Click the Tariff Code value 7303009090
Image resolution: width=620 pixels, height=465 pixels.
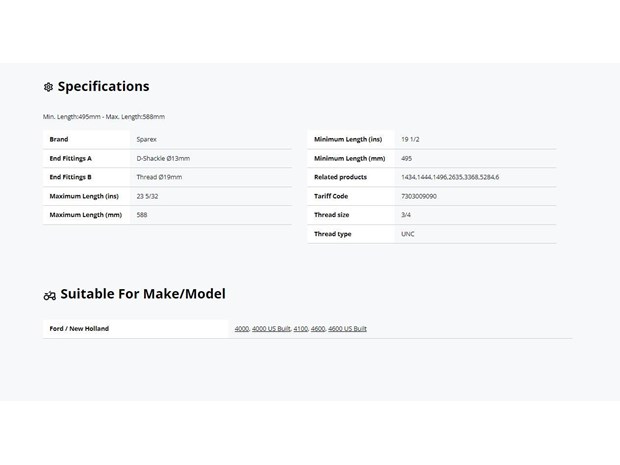coord(419,196)
